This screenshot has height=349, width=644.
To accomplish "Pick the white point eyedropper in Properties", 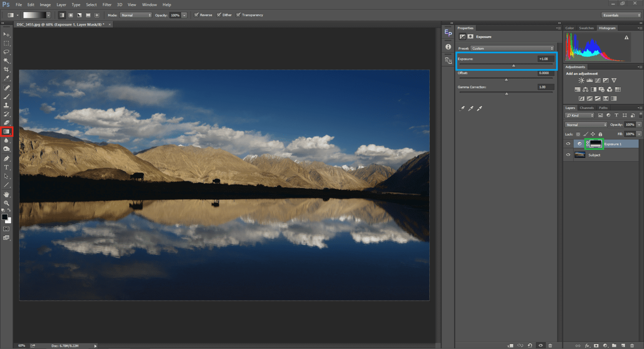I will coord(480,109).
